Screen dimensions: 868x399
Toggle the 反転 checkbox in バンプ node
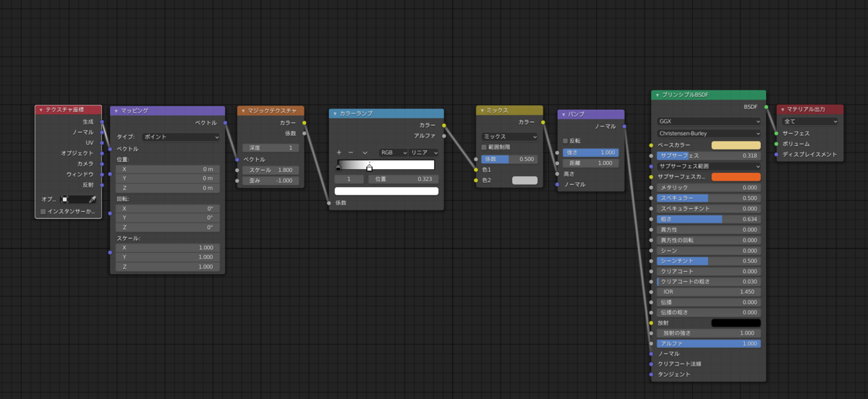[x=566, y=141]
